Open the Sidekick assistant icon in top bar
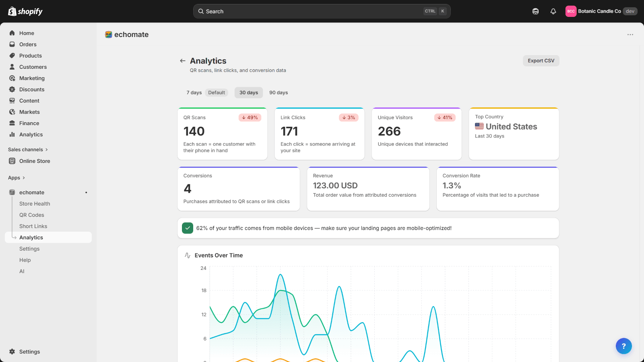This screenshot has height=362, width=644. click(x=535, y=11)
